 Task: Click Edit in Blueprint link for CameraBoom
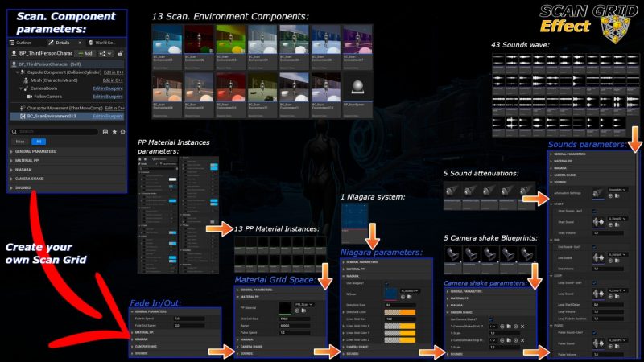108,88
